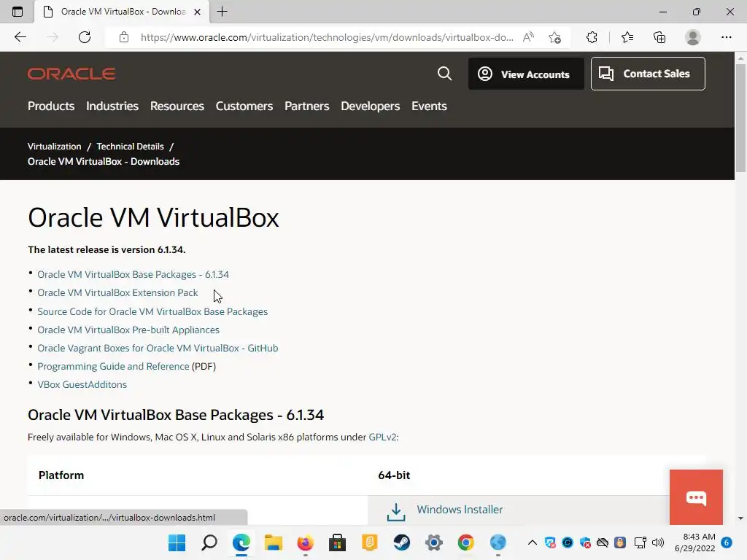Open the tab actions menu icon

[18, 12]
